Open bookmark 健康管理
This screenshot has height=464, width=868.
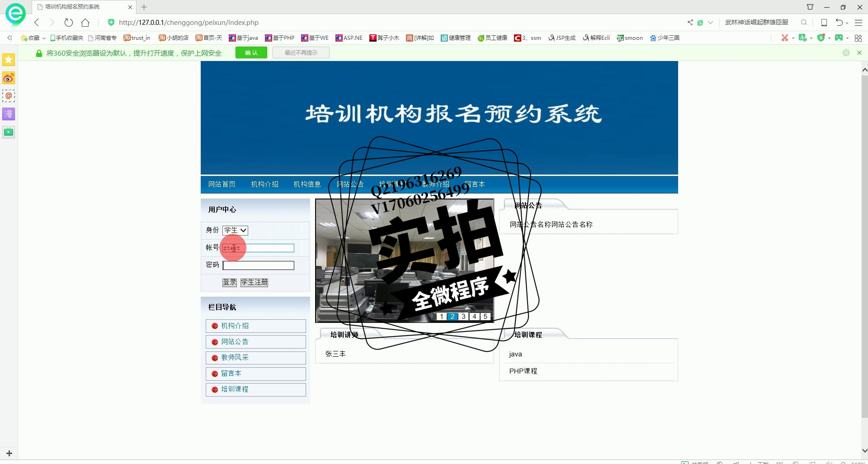pos(456,38)
